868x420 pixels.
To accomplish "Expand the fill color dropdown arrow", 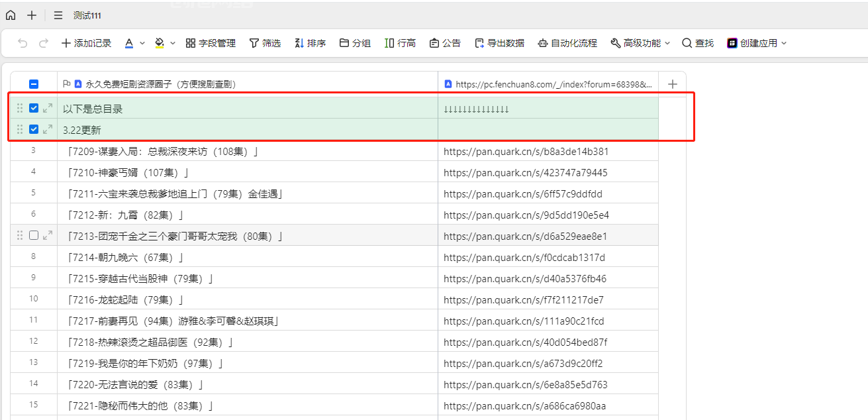I will [173, 43].
